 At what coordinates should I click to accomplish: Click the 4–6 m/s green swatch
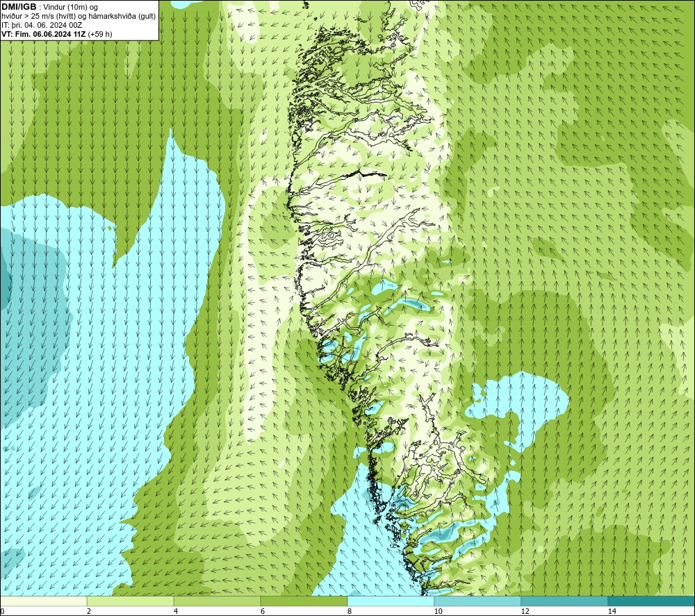click(217, 601)
